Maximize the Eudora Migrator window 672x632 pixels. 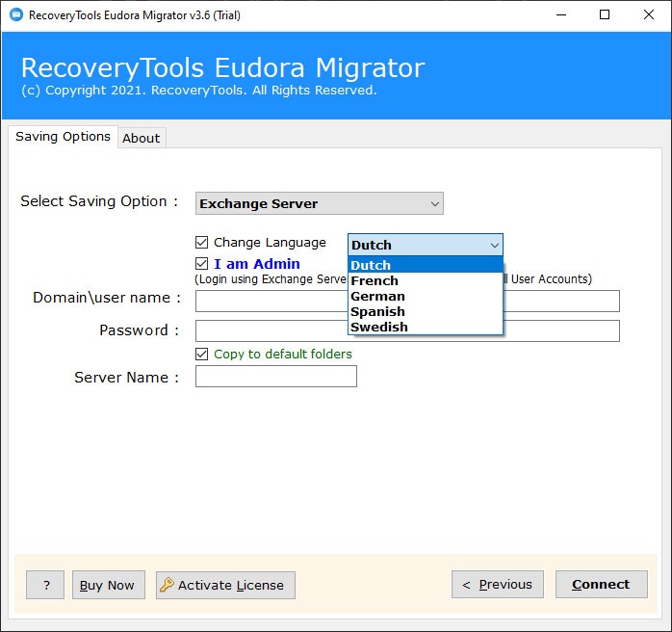point(605,15)
